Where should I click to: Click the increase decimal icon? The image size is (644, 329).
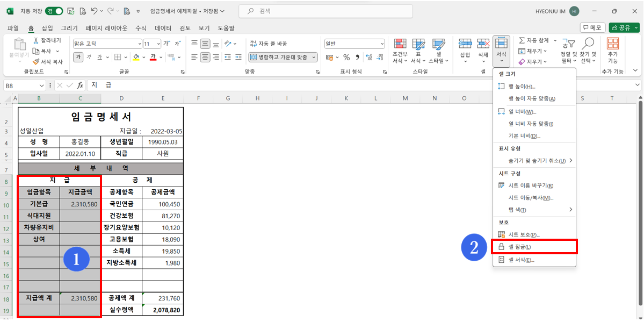coord(368,57)
